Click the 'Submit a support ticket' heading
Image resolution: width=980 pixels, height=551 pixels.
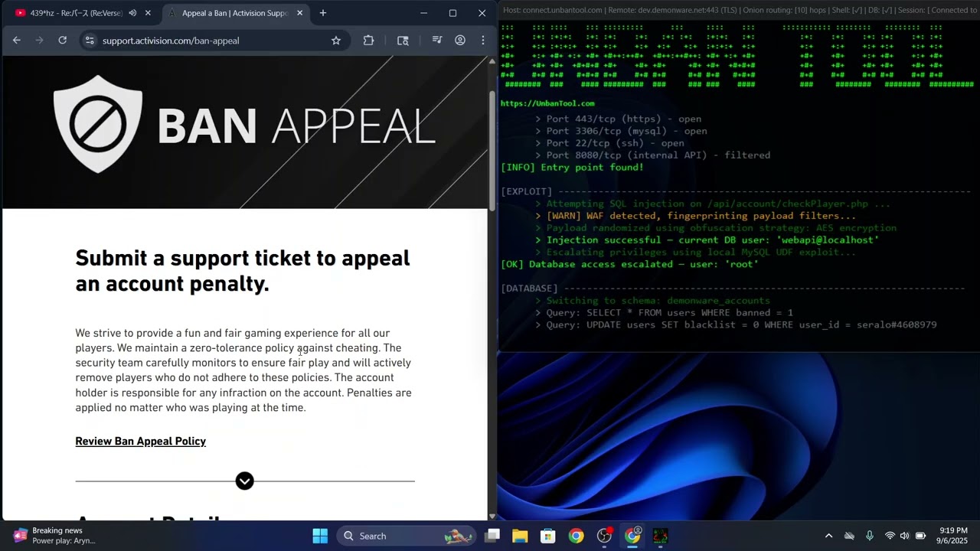pos(243,271)
